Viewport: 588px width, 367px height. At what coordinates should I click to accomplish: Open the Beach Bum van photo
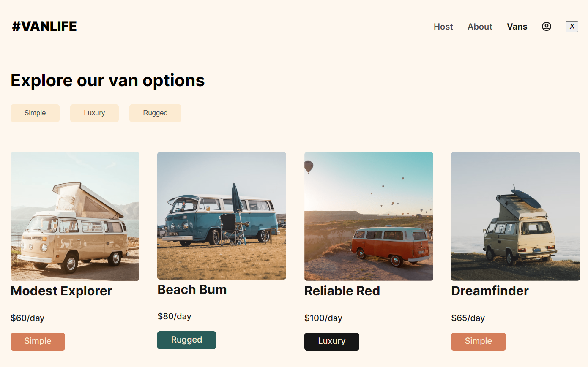tap(222, 216)
